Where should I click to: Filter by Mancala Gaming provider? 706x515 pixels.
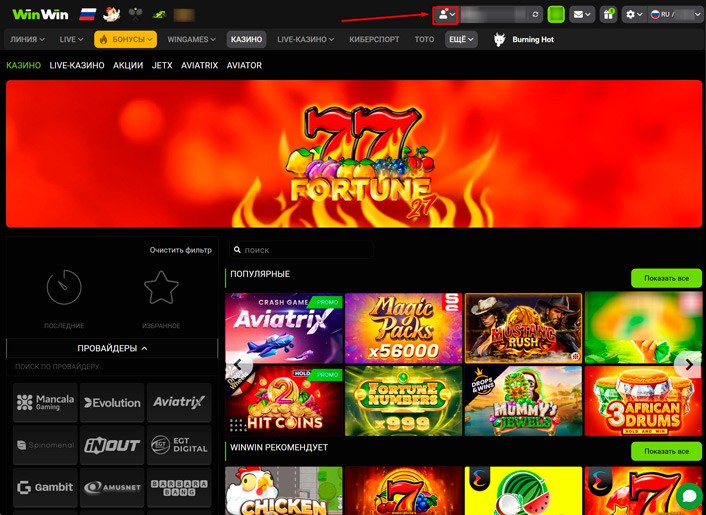(x=45, y=402)
